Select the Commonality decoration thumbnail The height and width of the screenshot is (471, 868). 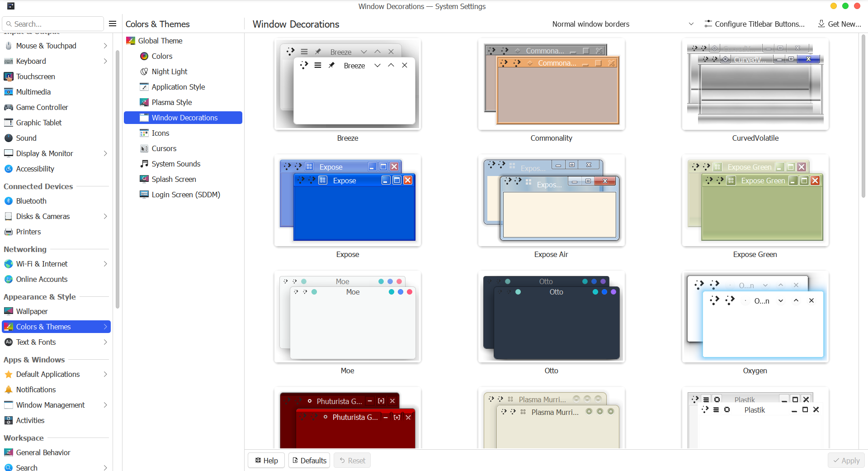(552, 85)
